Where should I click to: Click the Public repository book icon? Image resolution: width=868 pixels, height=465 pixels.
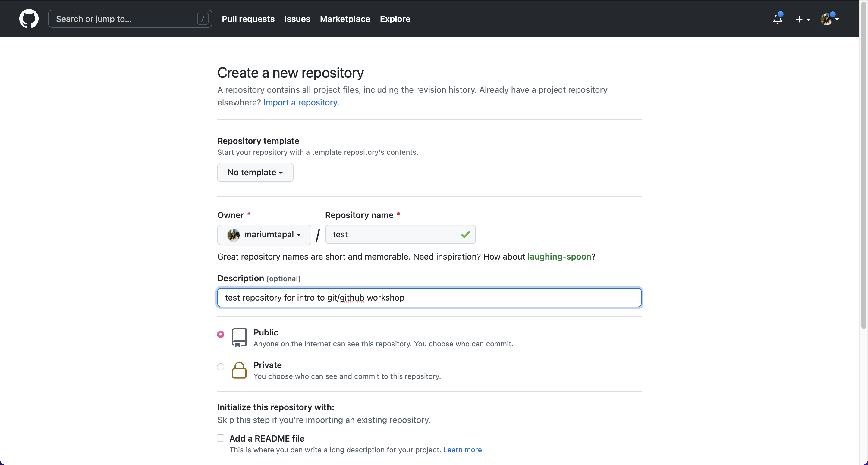pyautogui.click(x=239, y=337)
